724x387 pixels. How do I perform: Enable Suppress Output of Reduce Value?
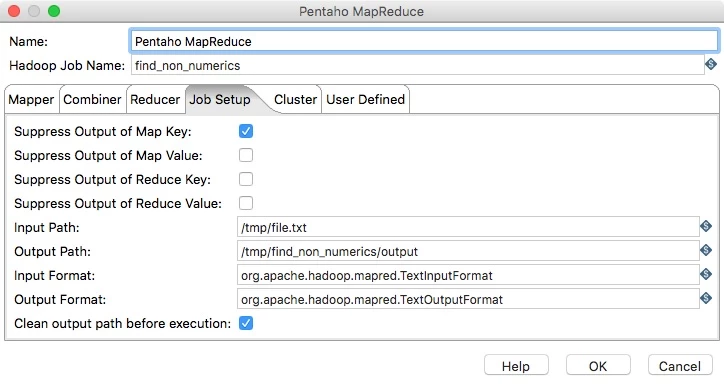[x=246, y=203]
